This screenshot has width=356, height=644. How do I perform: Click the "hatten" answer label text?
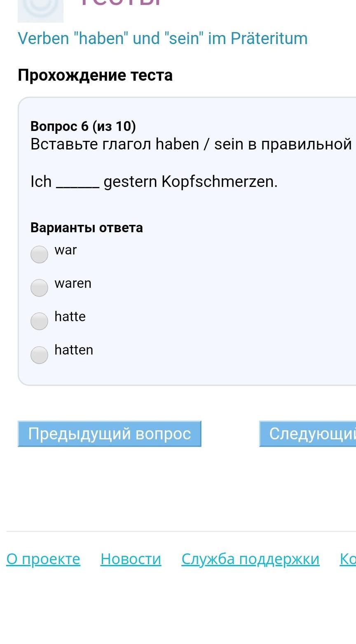(x=74, y=350)
